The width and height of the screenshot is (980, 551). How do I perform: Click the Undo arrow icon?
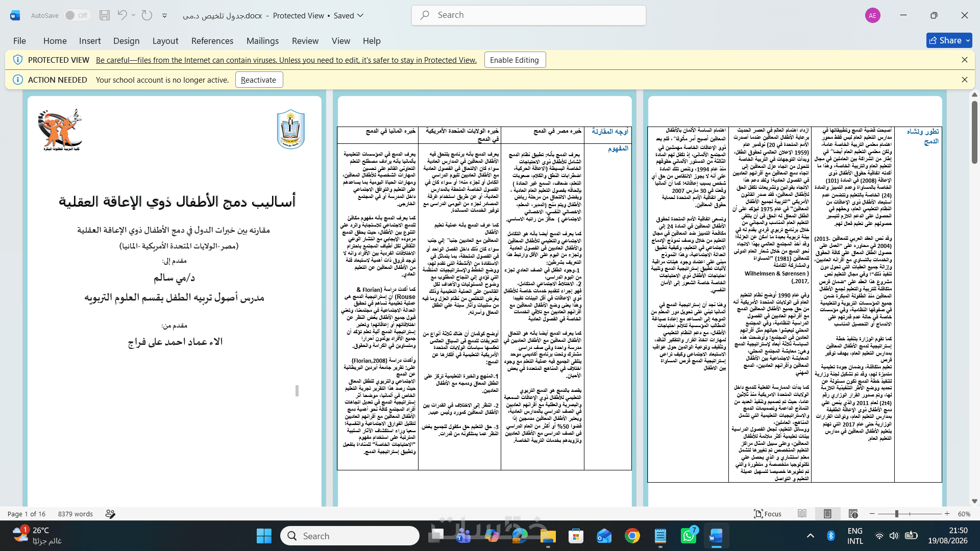click(x=122, y=15)
